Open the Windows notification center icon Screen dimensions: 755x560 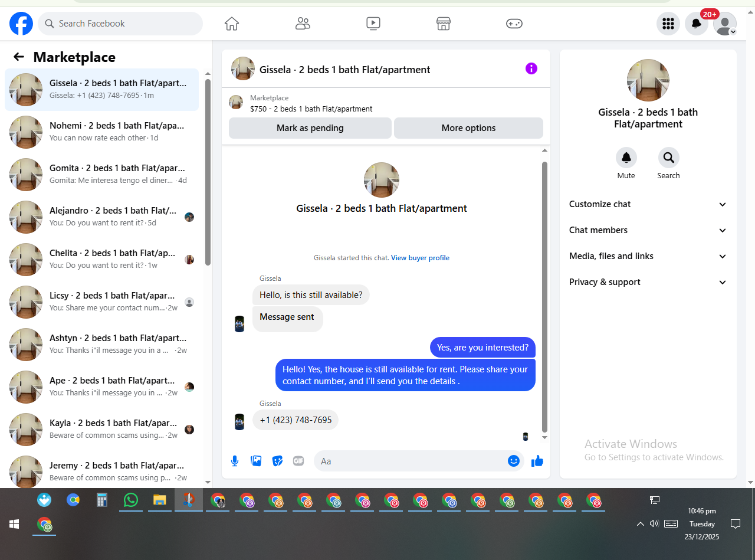(x=736, y=523)
